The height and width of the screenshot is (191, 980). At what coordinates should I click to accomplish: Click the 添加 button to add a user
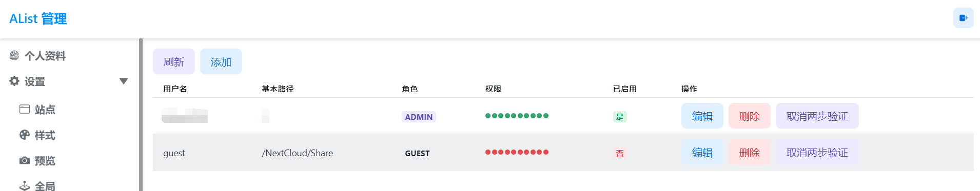point(221,61)
